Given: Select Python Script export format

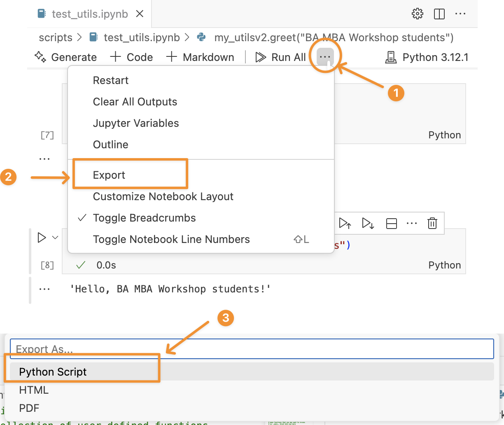Looking at the screenshot, I should pos(53,372).
